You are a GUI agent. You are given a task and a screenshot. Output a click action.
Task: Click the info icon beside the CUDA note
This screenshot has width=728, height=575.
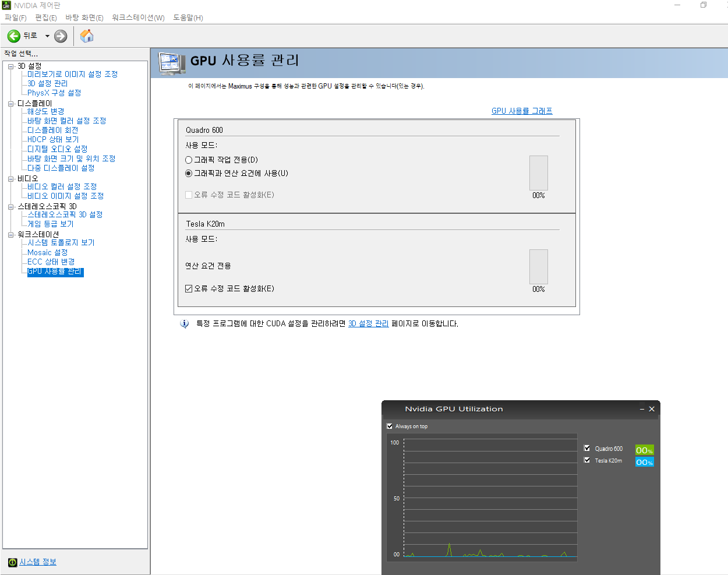tap(185, 324)
